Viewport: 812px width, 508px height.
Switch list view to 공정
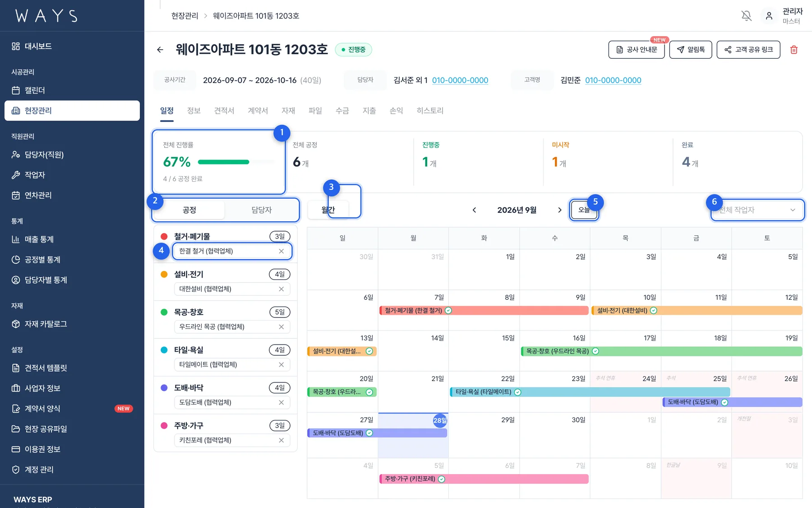tap(189, 210)
